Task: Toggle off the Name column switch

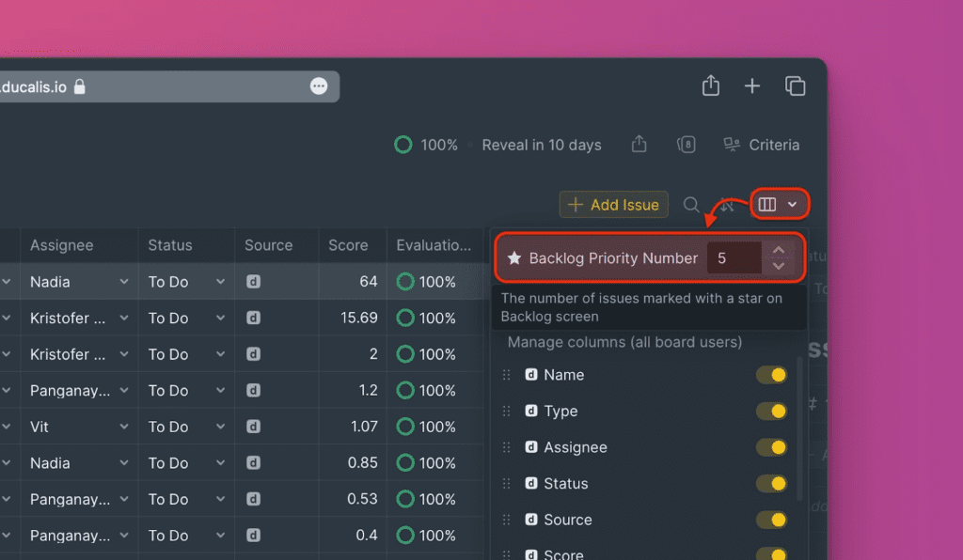Action: click(772, 375)
